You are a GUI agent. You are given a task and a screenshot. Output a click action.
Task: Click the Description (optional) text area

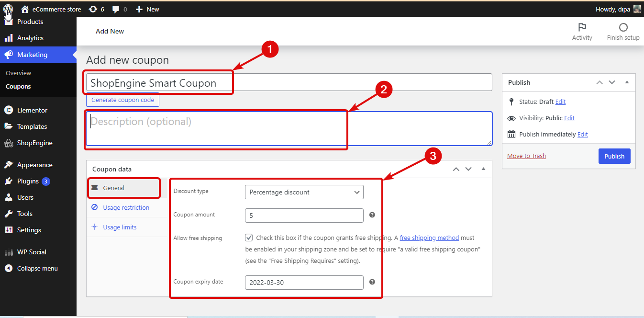289,128
